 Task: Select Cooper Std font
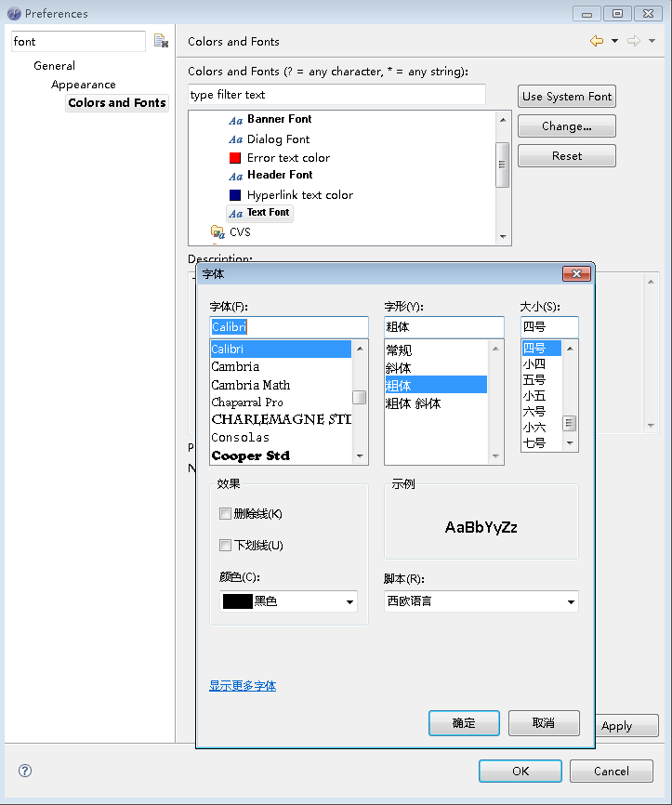[x=281, y=455]
